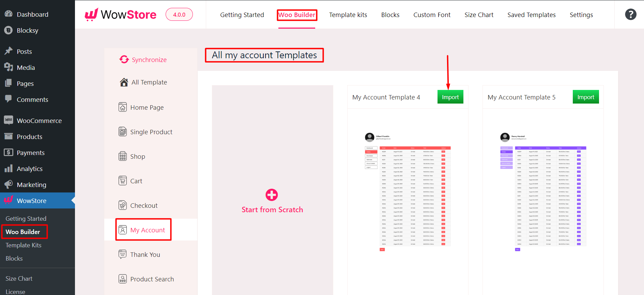Open the Settings tab
The image size is (644, 295).
pos(581,15)
